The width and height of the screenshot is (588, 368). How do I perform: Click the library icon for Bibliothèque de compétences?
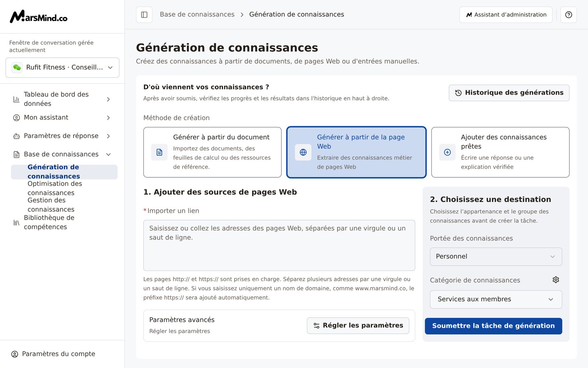click(x=16, y=223)
